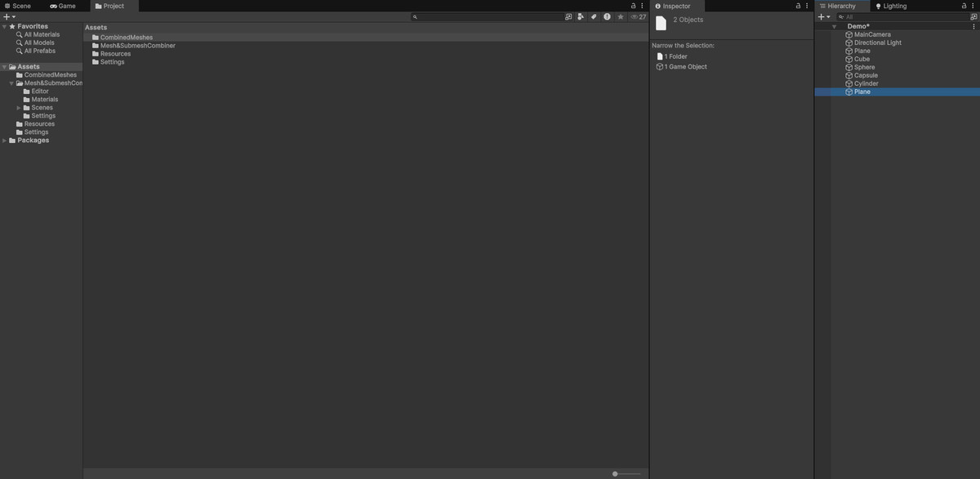Collapse the Assets tree in sidebar

(4, 67)
